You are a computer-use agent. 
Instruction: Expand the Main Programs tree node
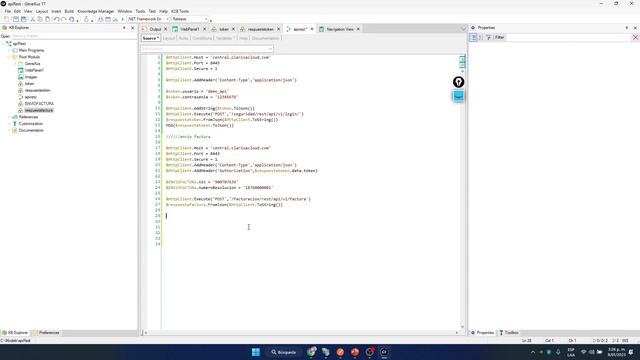point(9,50)
